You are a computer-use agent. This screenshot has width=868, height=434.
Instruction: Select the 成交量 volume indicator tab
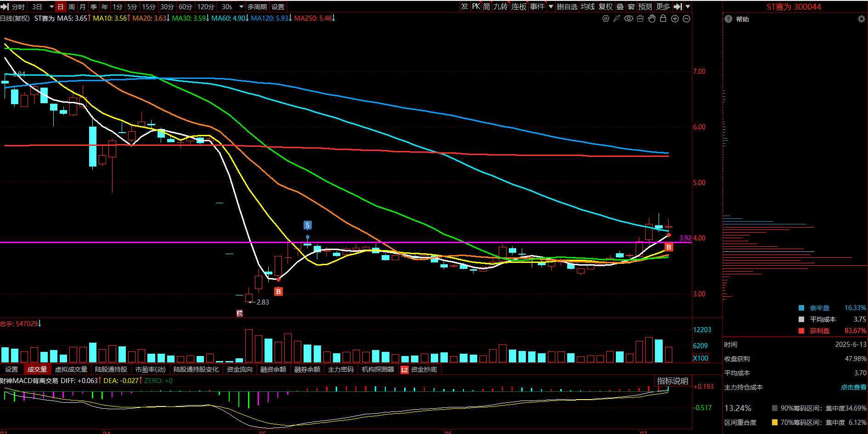coord(37,369)
